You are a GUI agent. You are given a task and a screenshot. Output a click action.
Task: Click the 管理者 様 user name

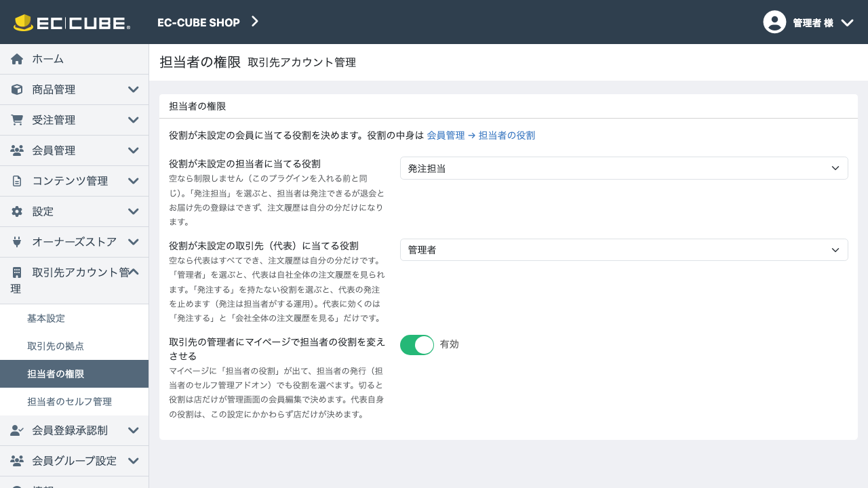click(813, 22)
